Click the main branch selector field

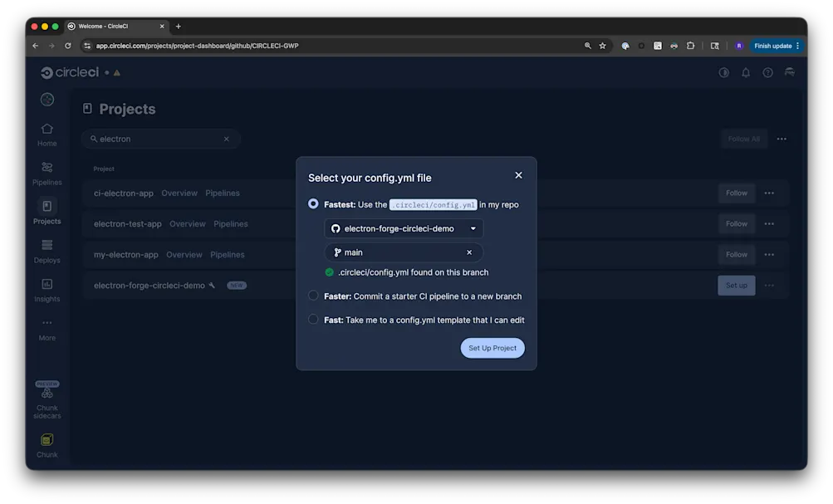tap(404, 252)
